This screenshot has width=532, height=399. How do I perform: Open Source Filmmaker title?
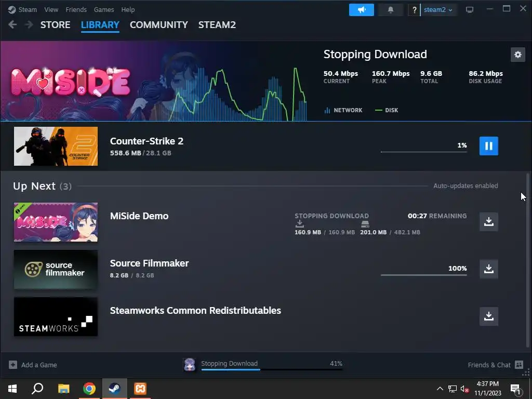pyautogui.click(x=149, y=263)
